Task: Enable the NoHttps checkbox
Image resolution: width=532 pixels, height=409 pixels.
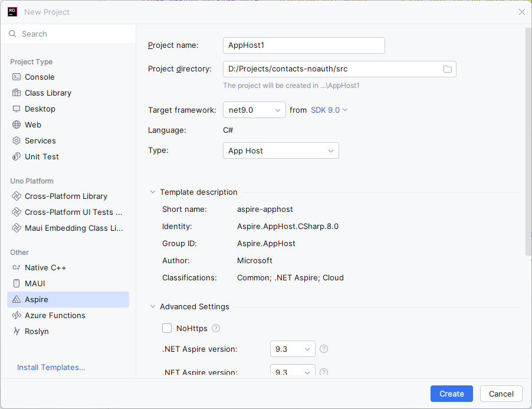Action: point(166,328)
